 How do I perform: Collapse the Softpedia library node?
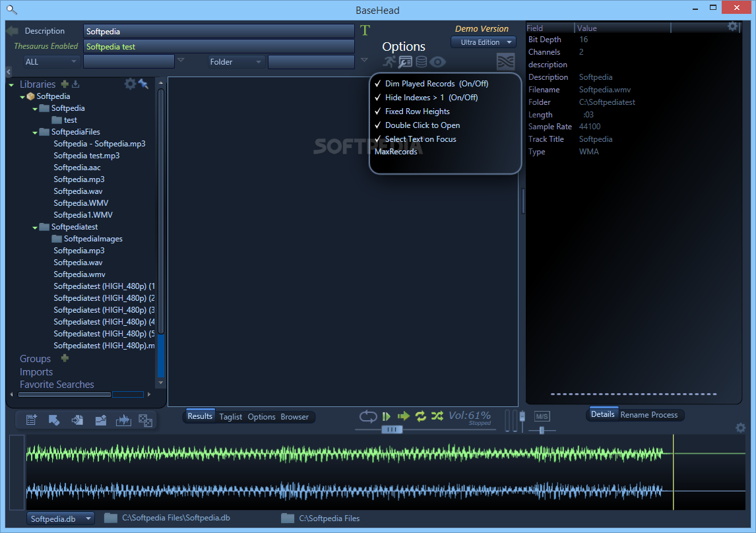pyautogui.click(x=22, y=97)
